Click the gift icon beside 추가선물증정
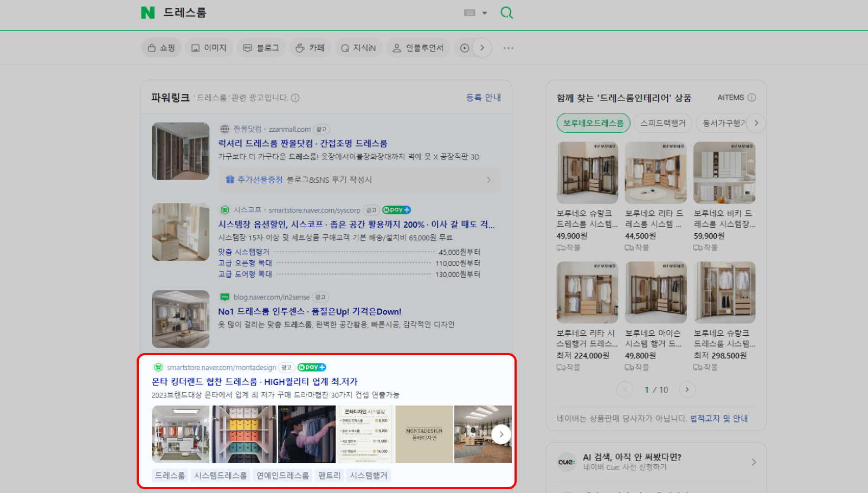Viewport: 868px width, 493px height. click(230, 180)
